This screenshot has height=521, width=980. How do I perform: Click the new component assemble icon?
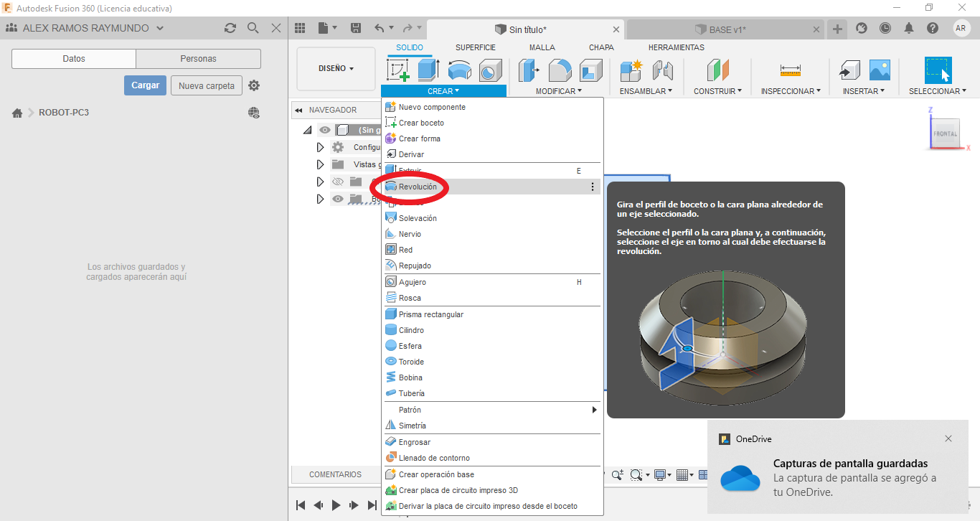[631, 70]
